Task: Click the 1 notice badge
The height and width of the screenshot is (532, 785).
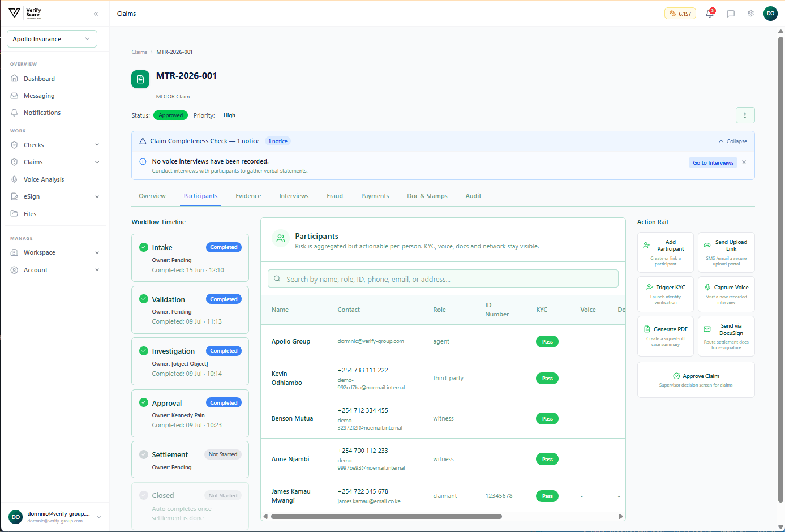Action: [278, 141]
